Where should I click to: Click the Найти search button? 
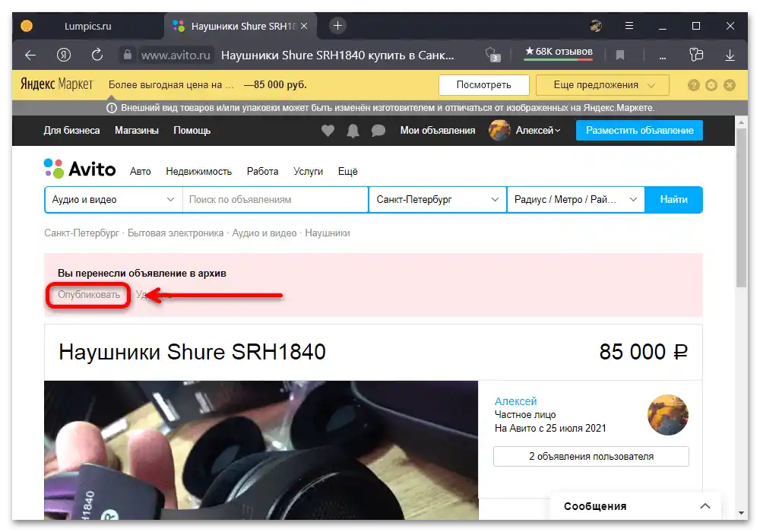click(673, 200)
